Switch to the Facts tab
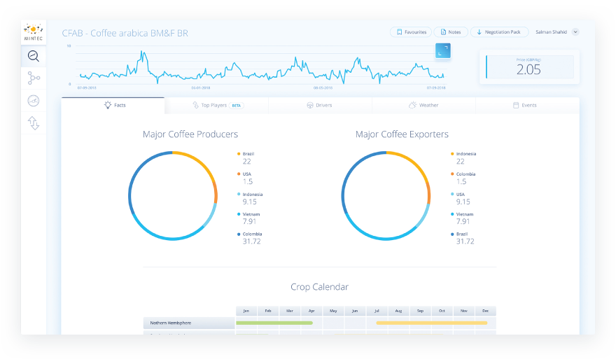Viewport: 616px width, 364px height. click(113, 105)
